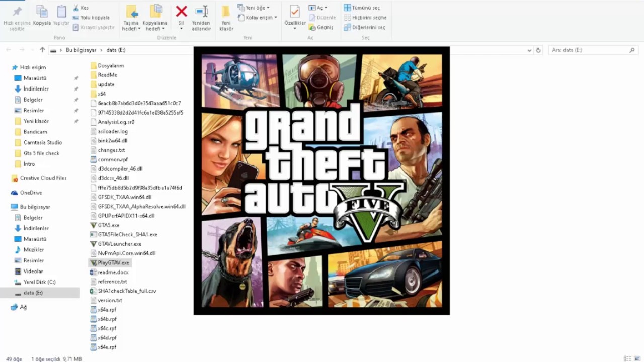Select the GTAVLauncher.exe file icon
Image resolution: width=644 pixels, height=362 pixels.
(93, 244)
